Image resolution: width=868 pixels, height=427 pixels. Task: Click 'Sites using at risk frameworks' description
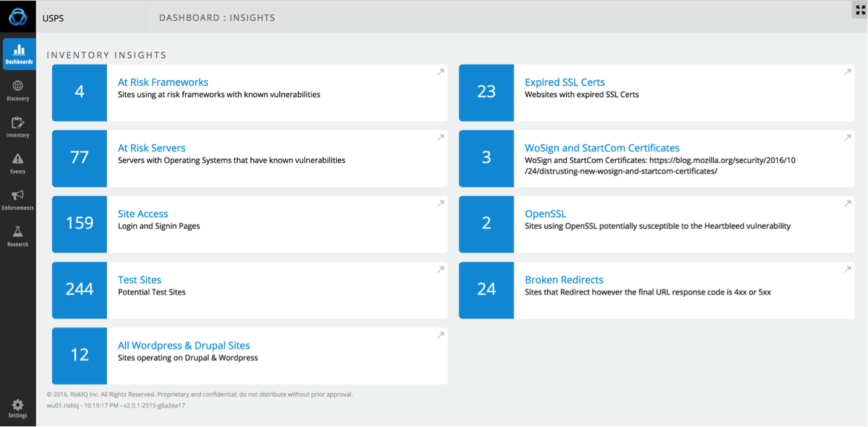tap(219, 95)
